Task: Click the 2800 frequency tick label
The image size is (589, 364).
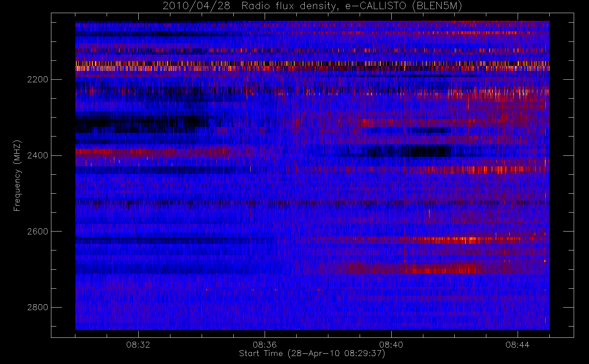Action: tap(37, 308)
